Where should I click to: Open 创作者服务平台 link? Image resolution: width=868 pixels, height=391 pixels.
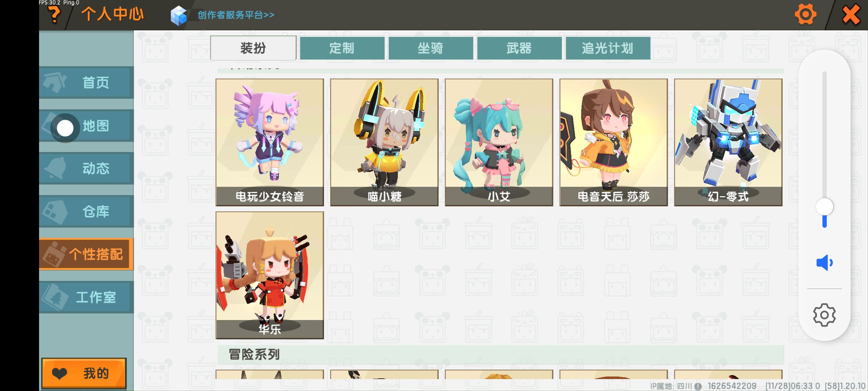point(236,15)
